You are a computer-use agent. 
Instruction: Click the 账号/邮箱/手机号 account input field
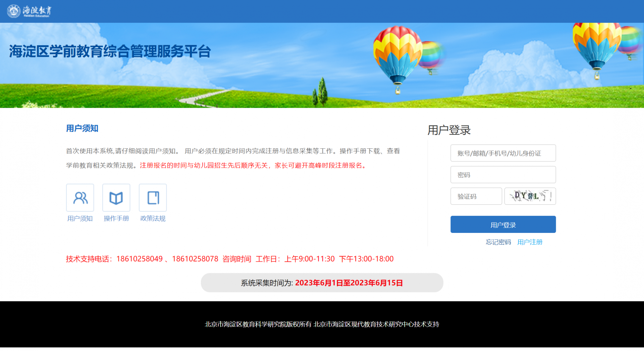503,153
